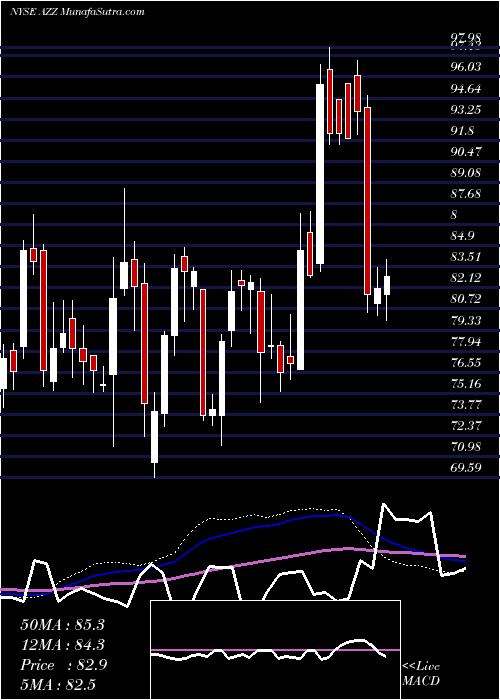
Task: Select the long red candle falling to 81
Action: click(367, 200)
